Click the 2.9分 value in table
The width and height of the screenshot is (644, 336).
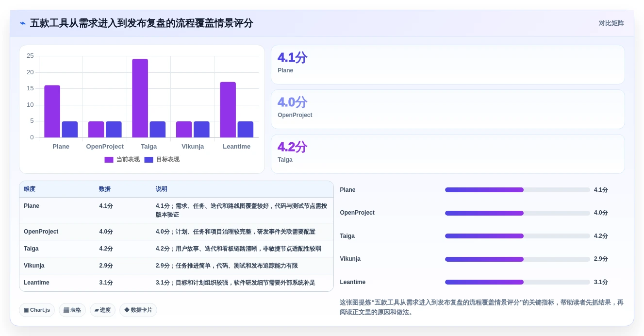[x=106, y=266]
